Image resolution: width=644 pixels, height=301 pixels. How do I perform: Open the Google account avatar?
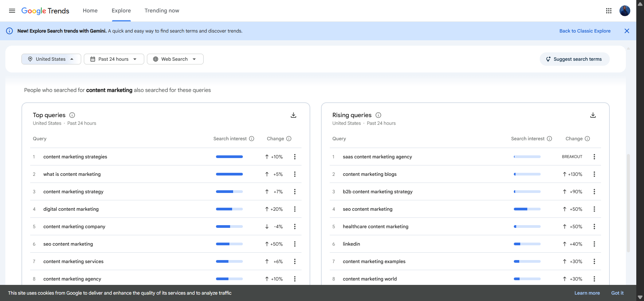(x=625, y=11)
